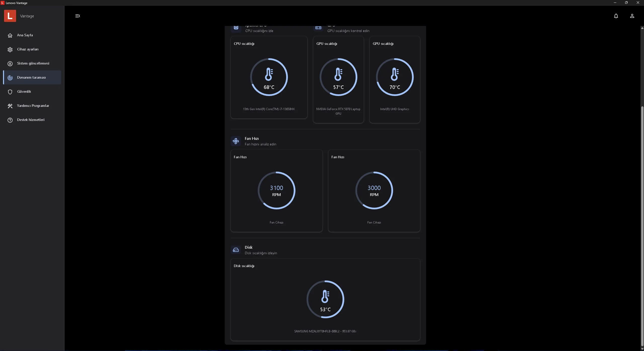Open the user account profile icon
Screen dimensions: 644x351
point(632,16)
